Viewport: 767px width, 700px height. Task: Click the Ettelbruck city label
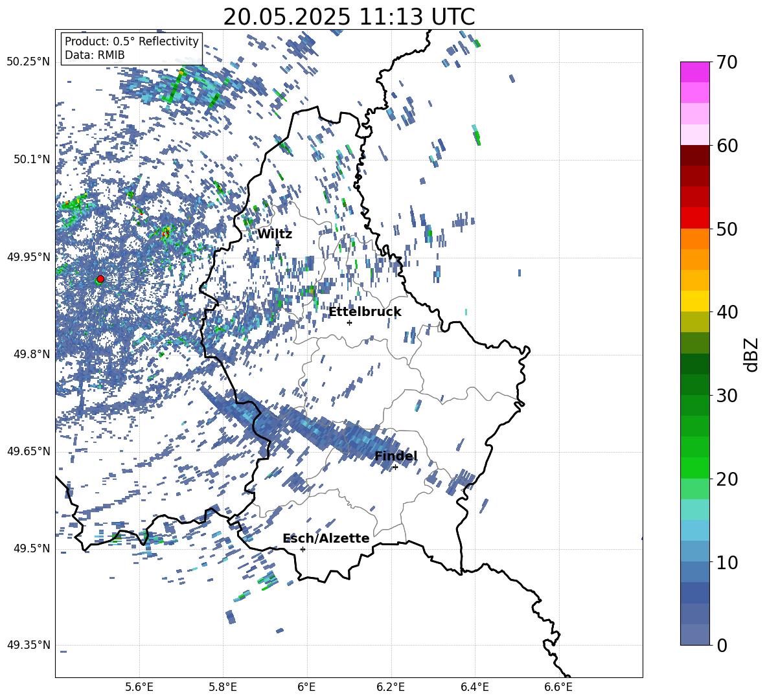click(365, 312)
